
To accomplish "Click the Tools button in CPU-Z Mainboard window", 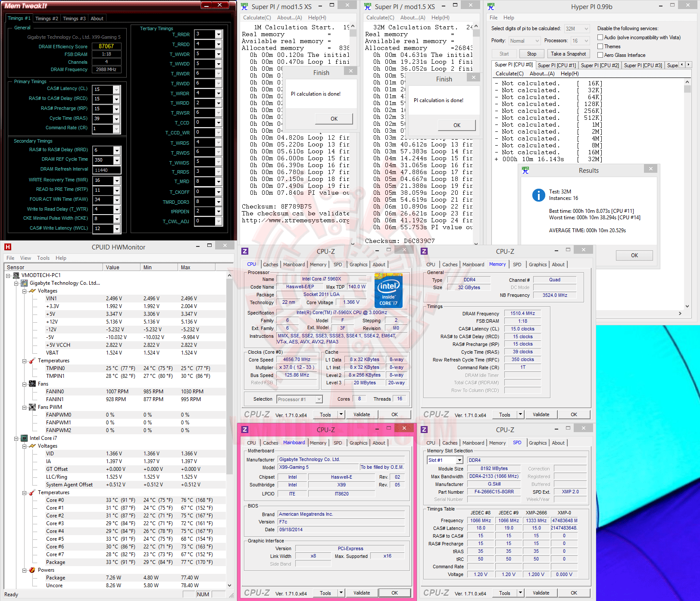I will pyautogui.click(x=325, y=593).
